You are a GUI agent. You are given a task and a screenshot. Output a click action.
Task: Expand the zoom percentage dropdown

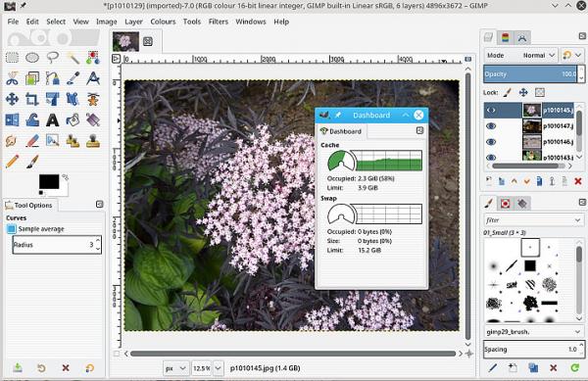[219, 368]
